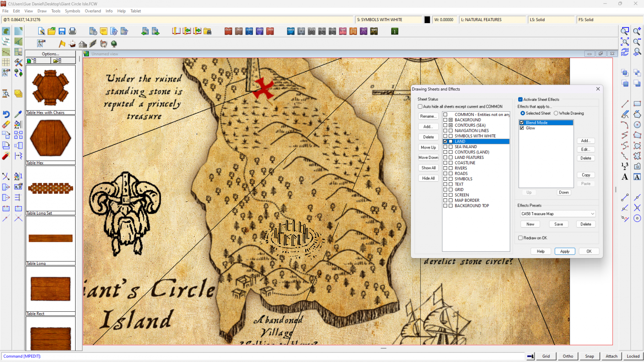The image size is (644, 362).
Task: Select the Circle drawing tool
Action: pos(637,125)
